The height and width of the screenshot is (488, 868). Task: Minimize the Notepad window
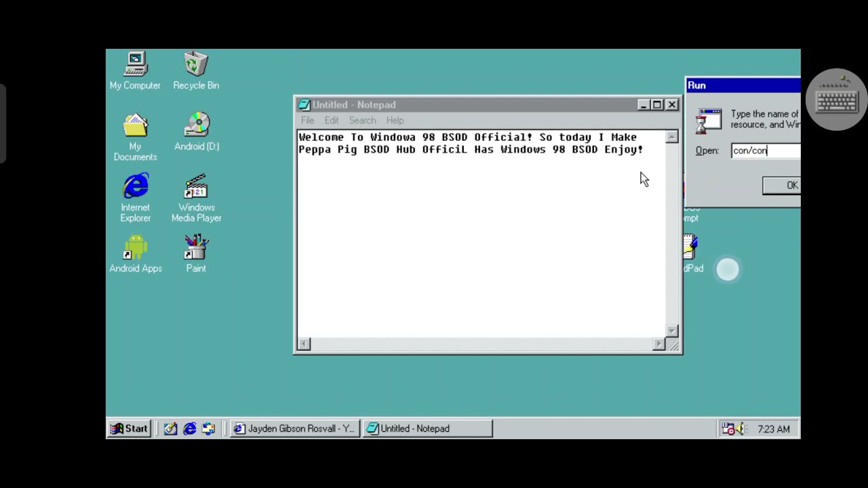click(644, 104)
